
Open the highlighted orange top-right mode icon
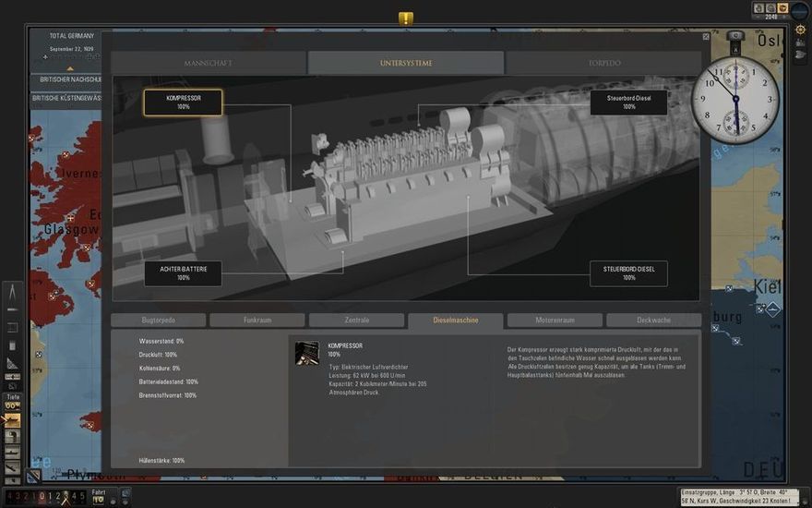782,8
